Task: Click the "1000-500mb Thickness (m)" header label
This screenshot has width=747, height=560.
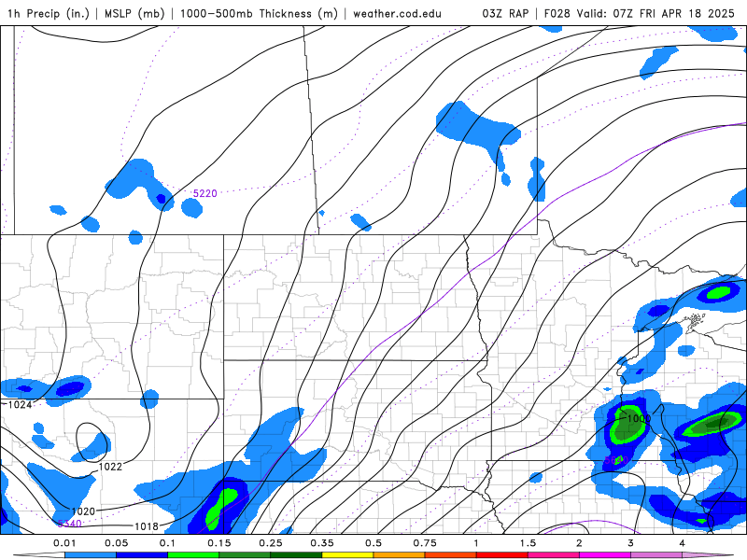Action: [259, 13]
